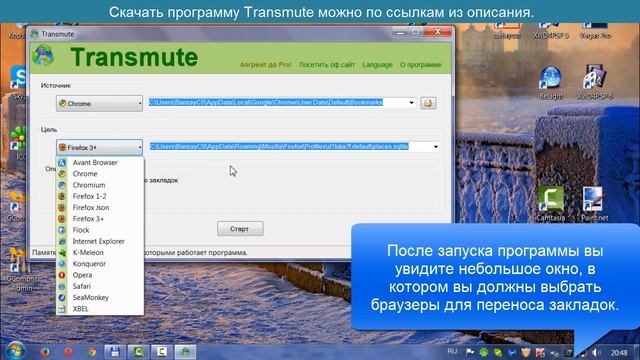Open the Посетить оф сайт link
This screenshot has width=640, height=360.
327,64
